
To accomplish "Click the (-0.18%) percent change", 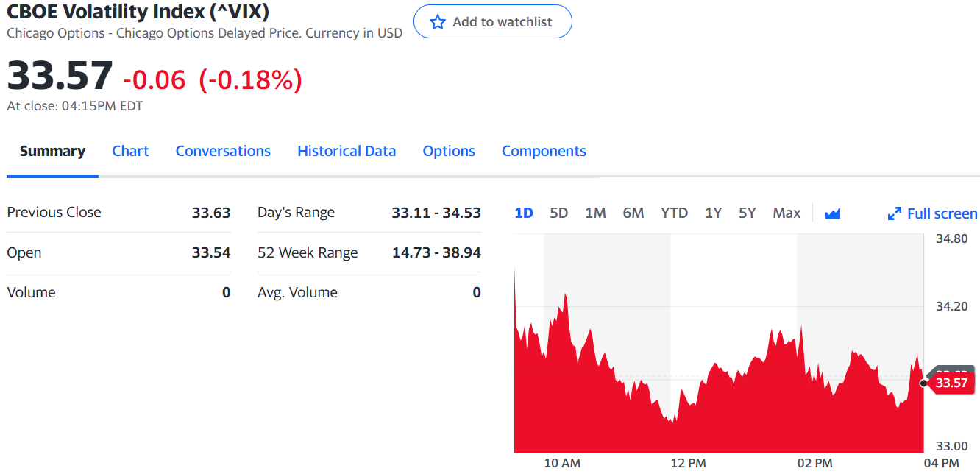I will pyautogui.click(x=251, y=79).
